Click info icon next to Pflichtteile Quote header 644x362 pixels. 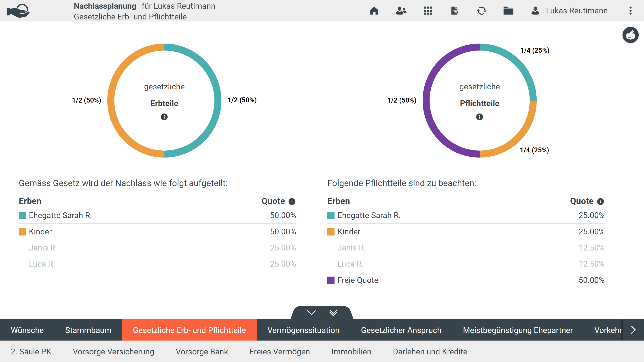click(600, 201)
